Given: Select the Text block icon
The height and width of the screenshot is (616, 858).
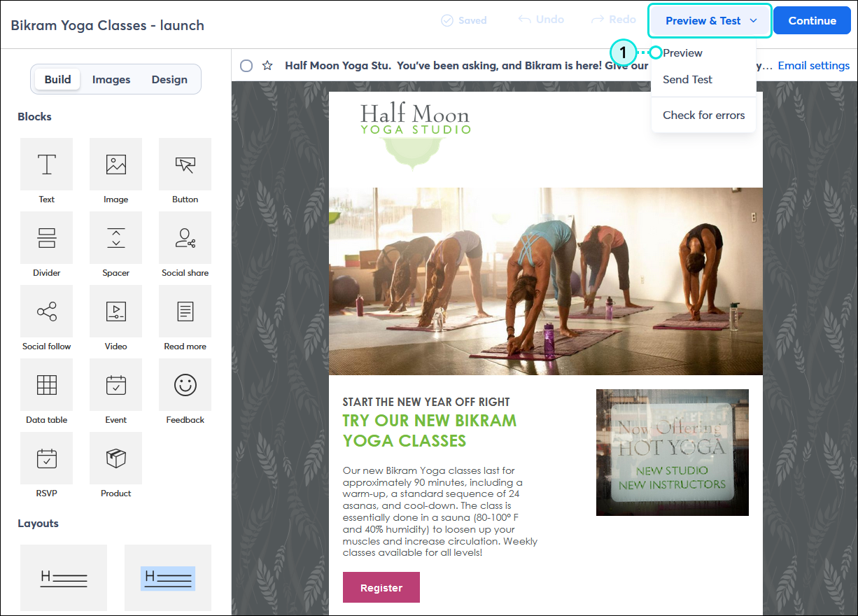Looking at the screenshot, I should [x=46, y=164].
